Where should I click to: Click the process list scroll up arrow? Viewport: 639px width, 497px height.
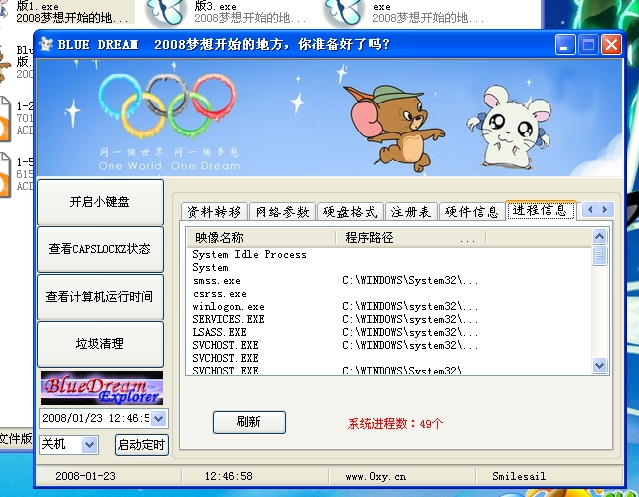pos(599,236)
